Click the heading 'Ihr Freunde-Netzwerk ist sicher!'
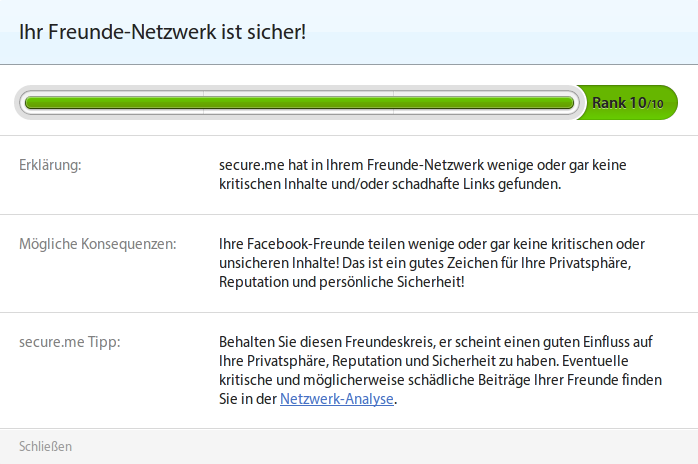The width and height of the screenshot is (698, 464). click(x=162, y=32)
